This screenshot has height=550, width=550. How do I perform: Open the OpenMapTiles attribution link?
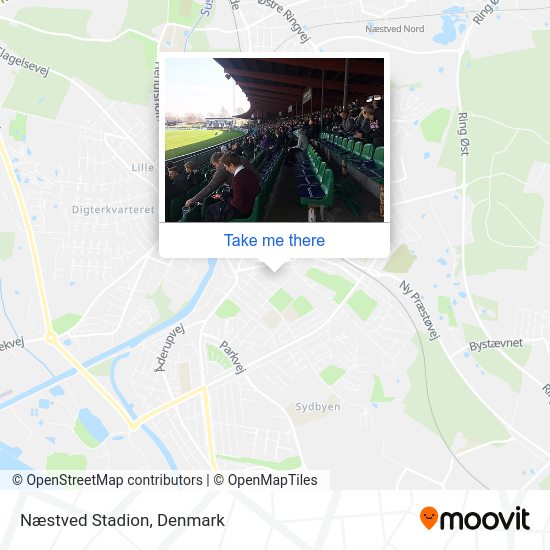pyautogui.click(x=266, y=480)
